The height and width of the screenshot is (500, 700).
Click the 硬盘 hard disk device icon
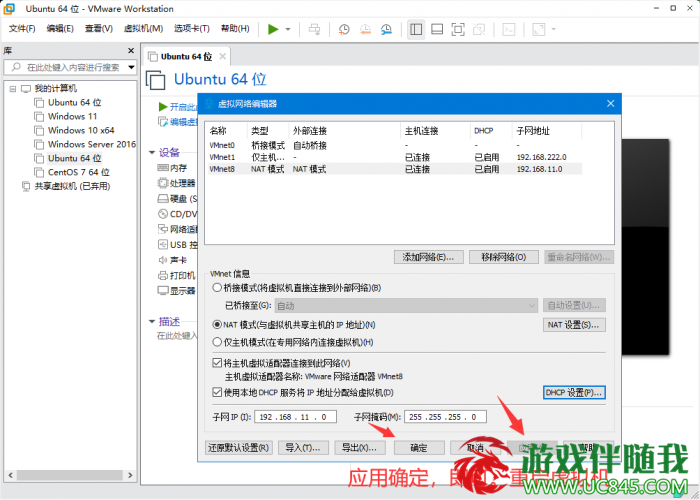[x=163, y=199]
